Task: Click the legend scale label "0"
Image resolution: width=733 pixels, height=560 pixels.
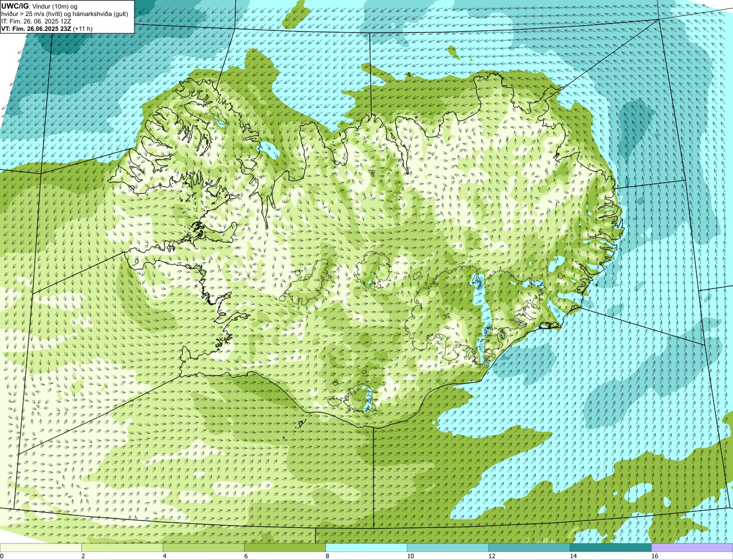Action: [x=2, y=556]
